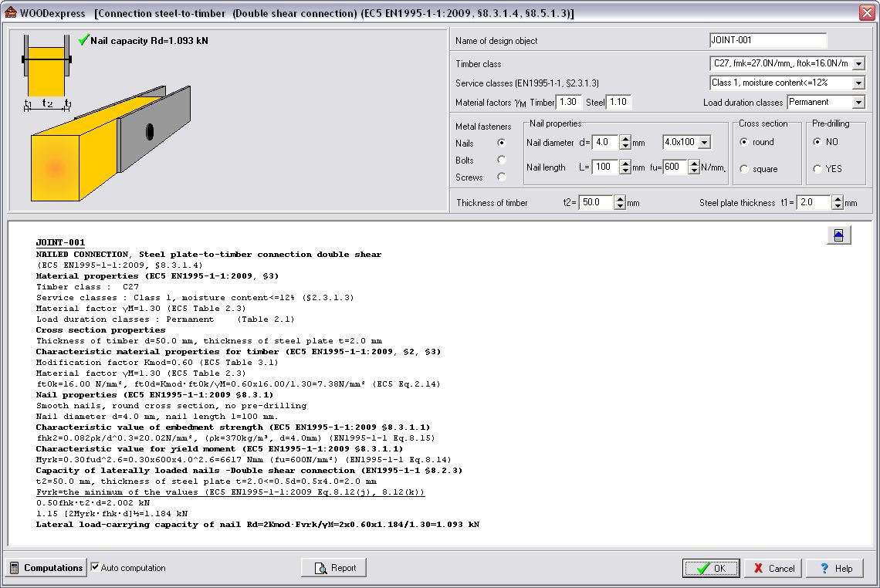
Task: Click the 'fhk2=0.082ρk/d^0.3' embedment strength line
Action: point(235,438)
